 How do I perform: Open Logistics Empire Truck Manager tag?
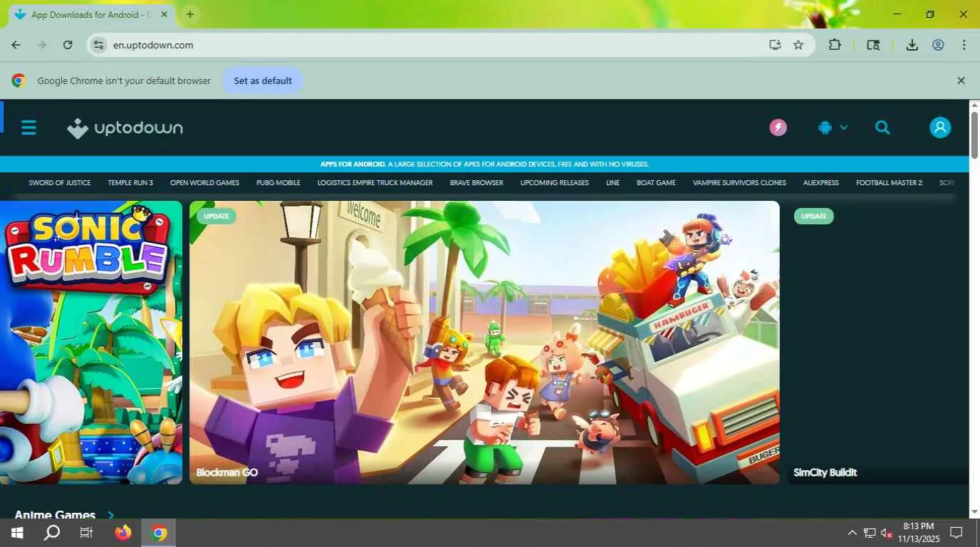pyautogui.click(x=375, y=183)
